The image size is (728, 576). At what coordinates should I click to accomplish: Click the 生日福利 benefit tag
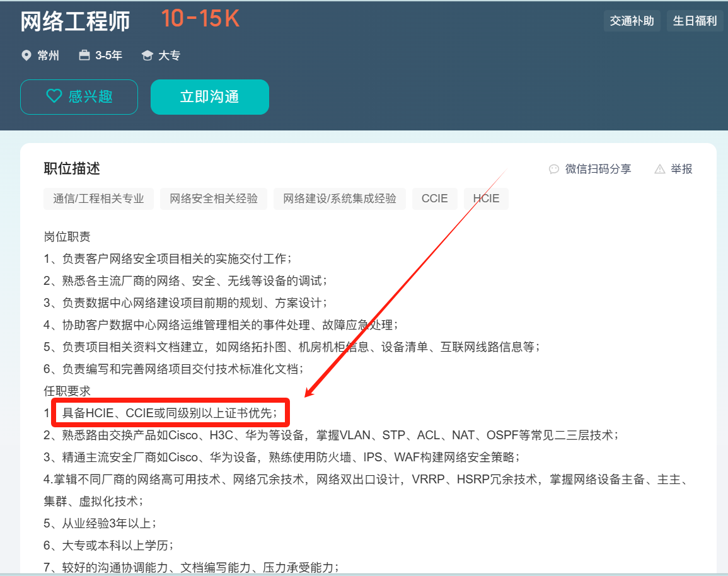pos(695,21)
